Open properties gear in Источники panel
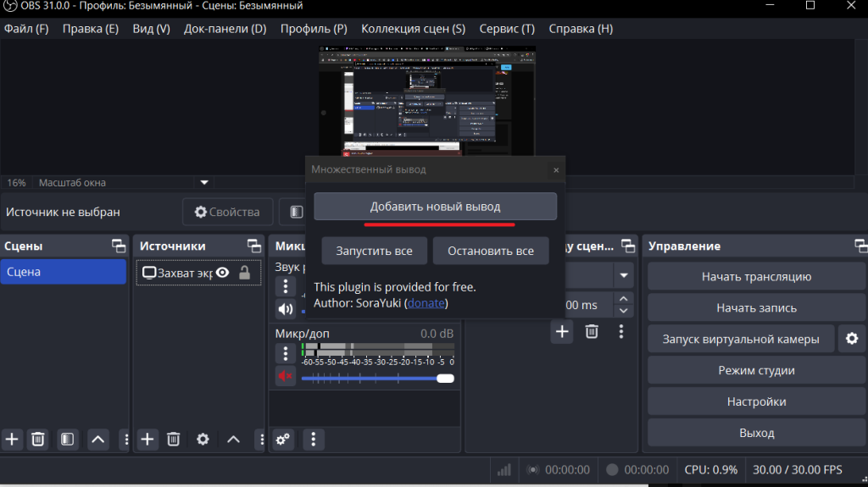 pos(203,439)
